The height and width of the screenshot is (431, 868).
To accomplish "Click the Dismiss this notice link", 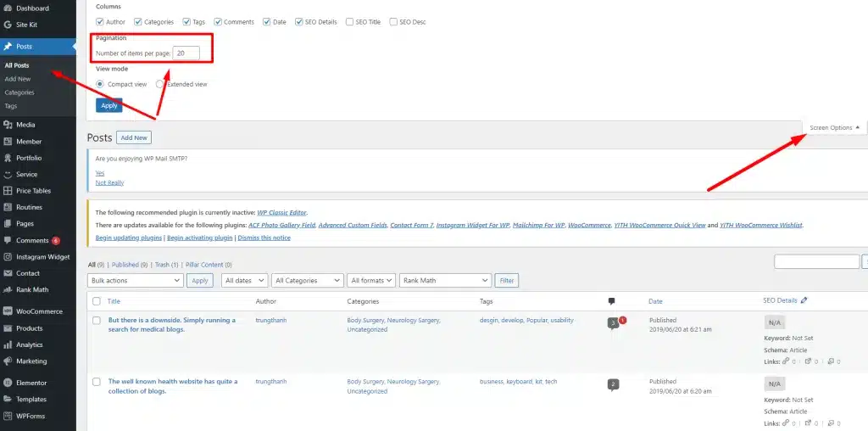I will [x=264, y=238].
